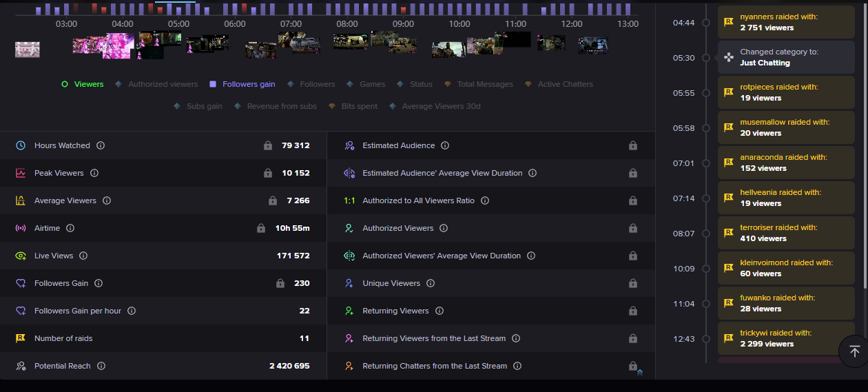This screenshot has height=392, width=868.
Task: Select the 04:44 timeline marker
Action: pos(706,23)
